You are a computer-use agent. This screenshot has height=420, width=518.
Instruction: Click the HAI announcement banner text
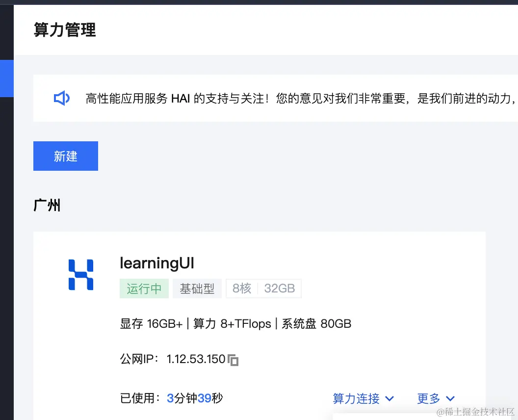click(301, 99)
